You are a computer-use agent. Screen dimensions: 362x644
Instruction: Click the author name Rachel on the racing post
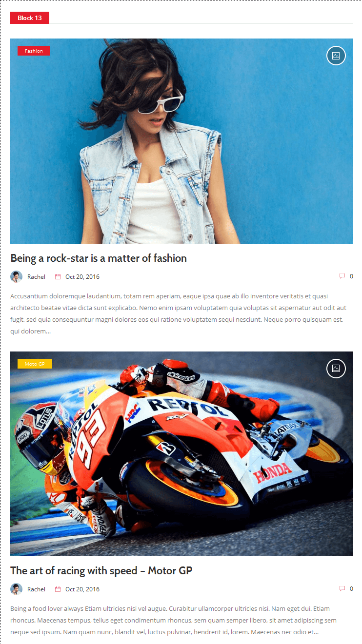[x=36, y=589]
